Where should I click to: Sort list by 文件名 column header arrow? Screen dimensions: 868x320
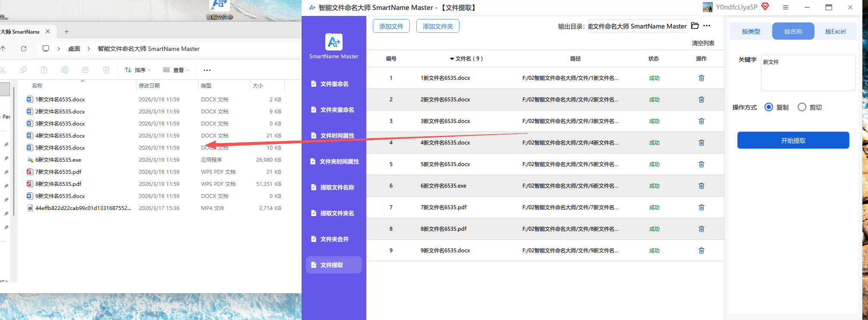(452, 59)
